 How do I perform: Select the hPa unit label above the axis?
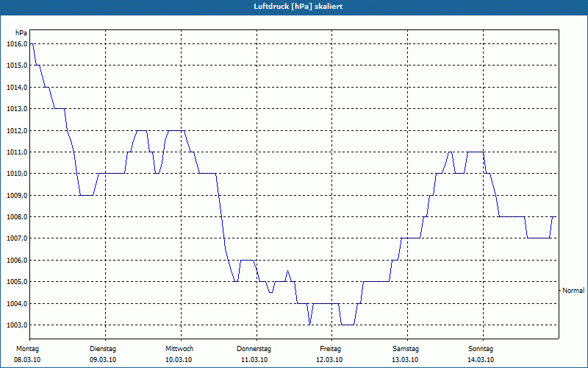click(x=21, y=33)
